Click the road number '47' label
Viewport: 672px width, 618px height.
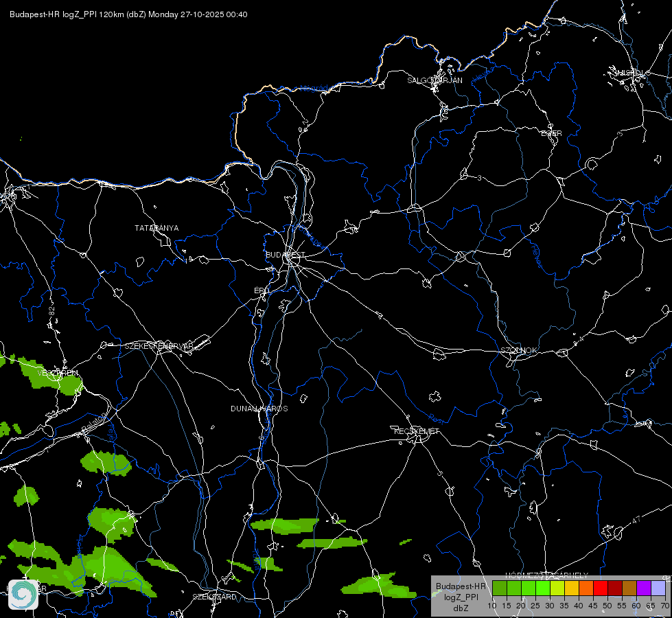(x=636, y=520)
